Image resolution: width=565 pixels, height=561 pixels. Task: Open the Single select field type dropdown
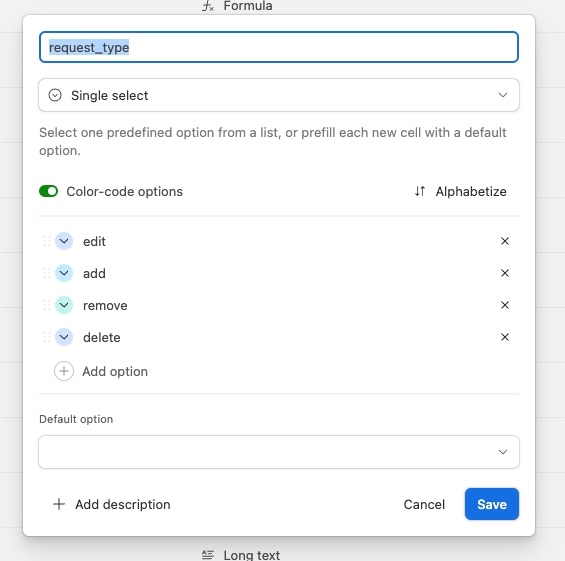(279, 95)
